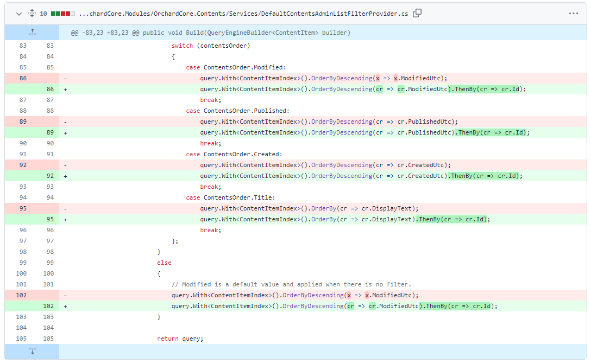Collapse the DefaultContentsAdminListFilterProvider.cs file diff

click(19, 14)
